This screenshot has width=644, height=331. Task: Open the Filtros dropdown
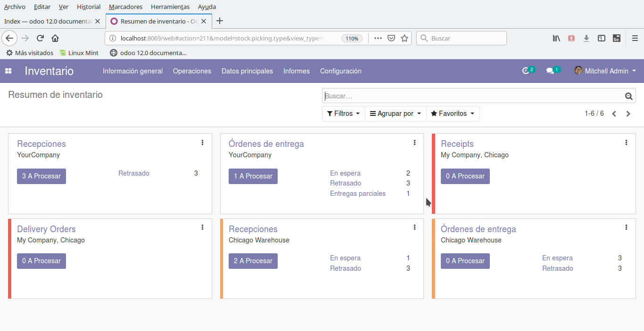(x=343, y=113)
